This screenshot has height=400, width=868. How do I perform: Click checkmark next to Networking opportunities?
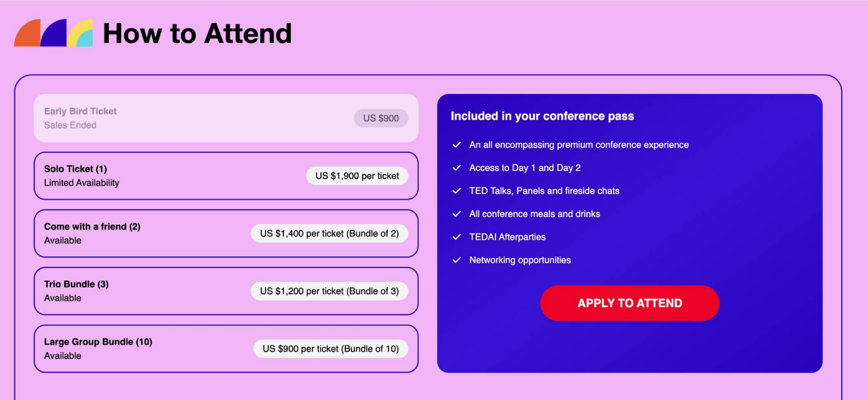tap(456, 260)
